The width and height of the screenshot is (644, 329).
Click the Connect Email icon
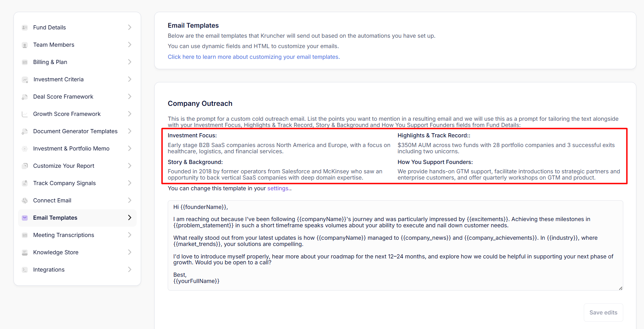(25, 201)
